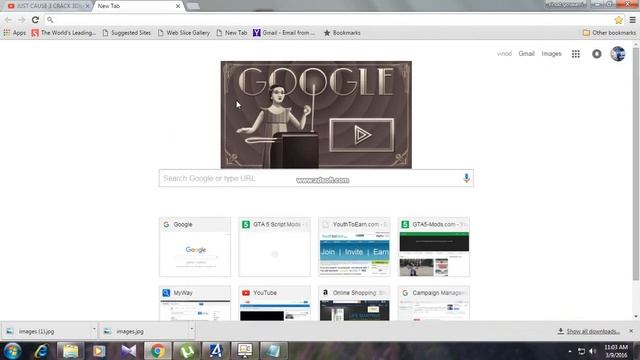This screenshot has height=360, width=640.
Task: Bookmark this page with the star icon
Action: 619,20
